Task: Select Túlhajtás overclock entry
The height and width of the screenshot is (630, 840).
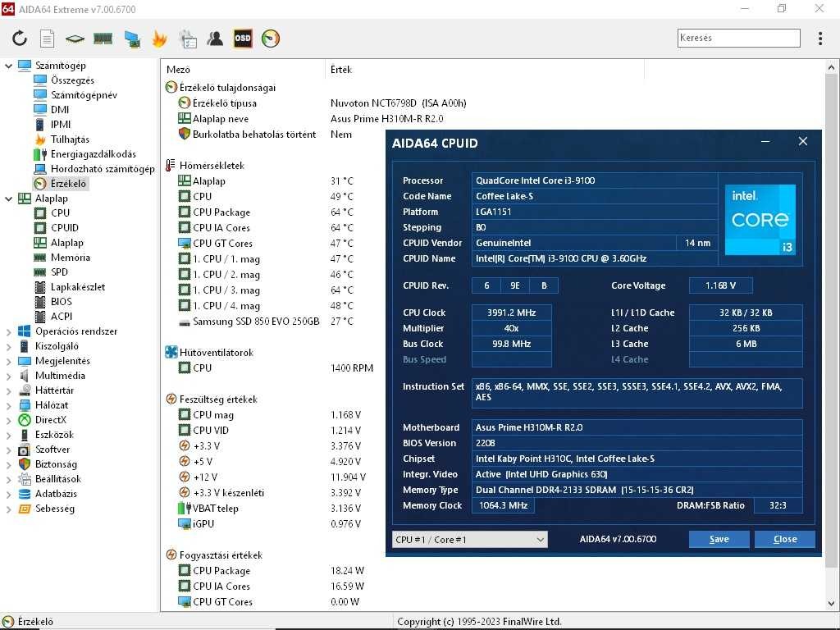Action: click(70, 139)
